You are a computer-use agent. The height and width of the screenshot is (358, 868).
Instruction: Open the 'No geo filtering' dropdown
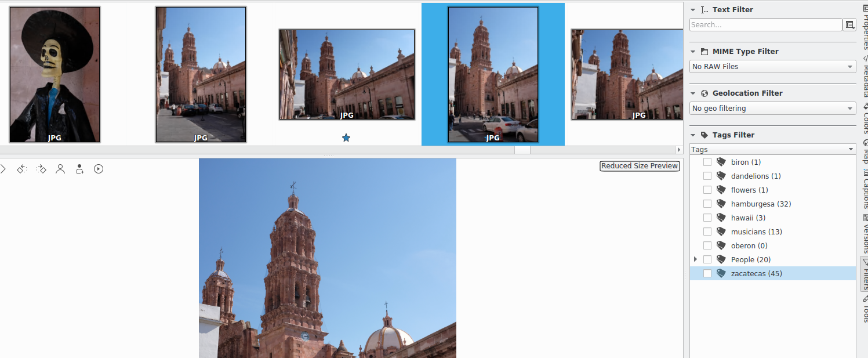point(772,109)
